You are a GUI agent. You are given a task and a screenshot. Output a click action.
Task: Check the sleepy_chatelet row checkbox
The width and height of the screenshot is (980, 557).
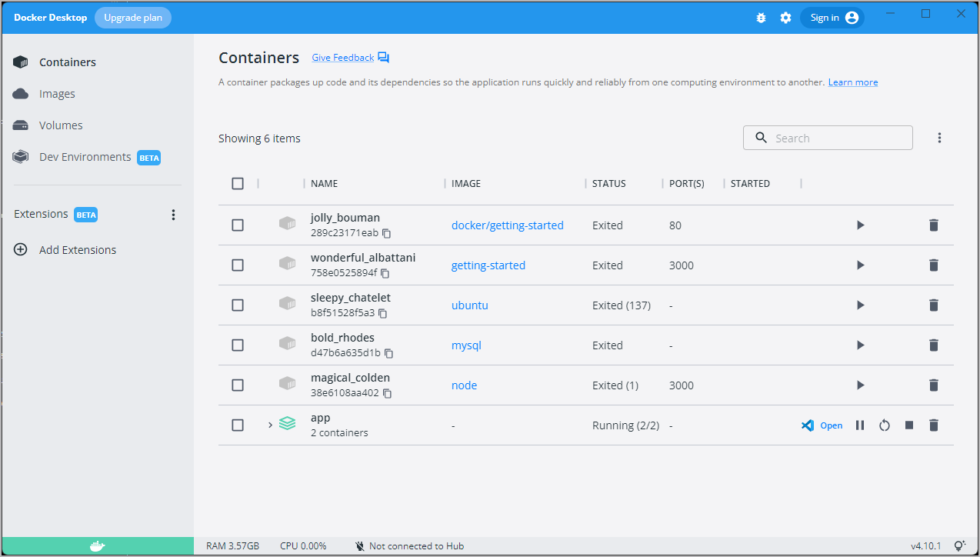238,305
